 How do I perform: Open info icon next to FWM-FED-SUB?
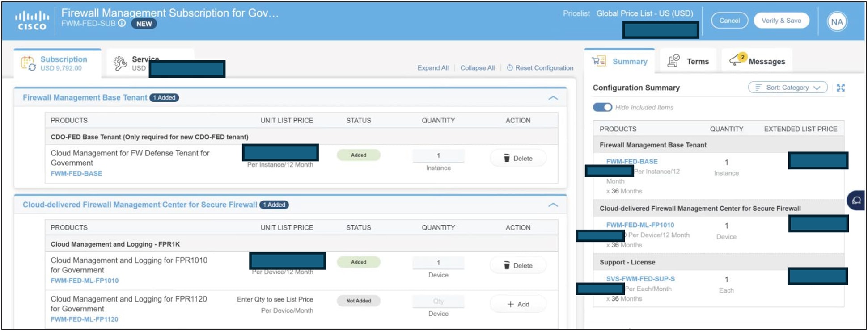(x=122, y=23)
